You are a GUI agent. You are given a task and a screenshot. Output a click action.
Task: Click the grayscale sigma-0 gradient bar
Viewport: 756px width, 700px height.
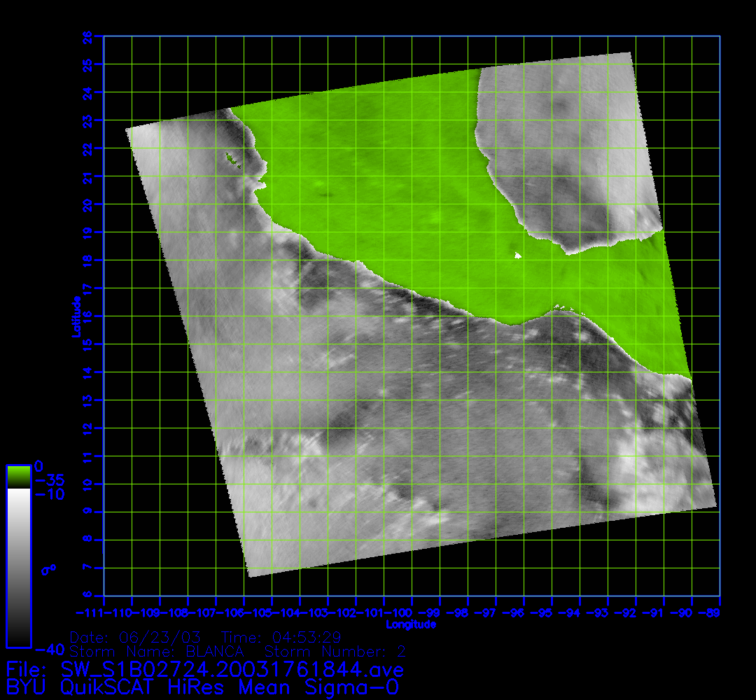click(x=18, y=567)
